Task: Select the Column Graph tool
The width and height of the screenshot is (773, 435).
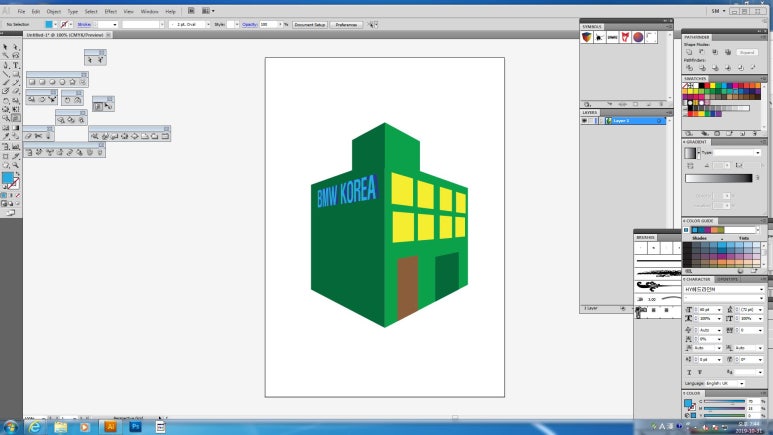Action: (16, 146)
